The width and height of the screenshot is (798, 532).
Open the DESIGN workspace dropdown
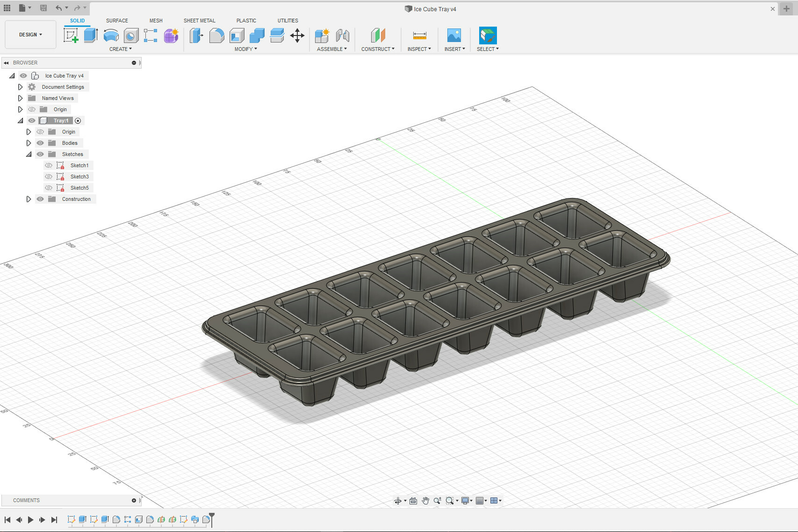coord(30,35)
